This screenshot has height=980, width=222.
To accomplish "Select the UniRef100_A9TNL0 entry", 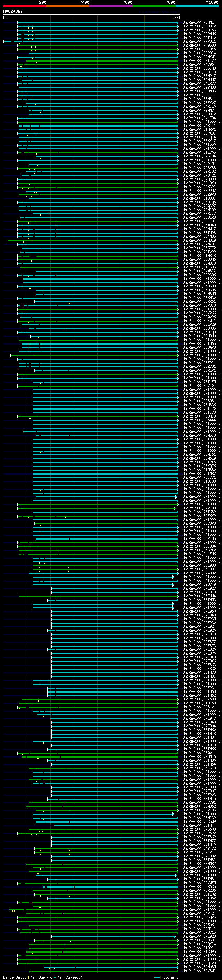I will point(199,38).
